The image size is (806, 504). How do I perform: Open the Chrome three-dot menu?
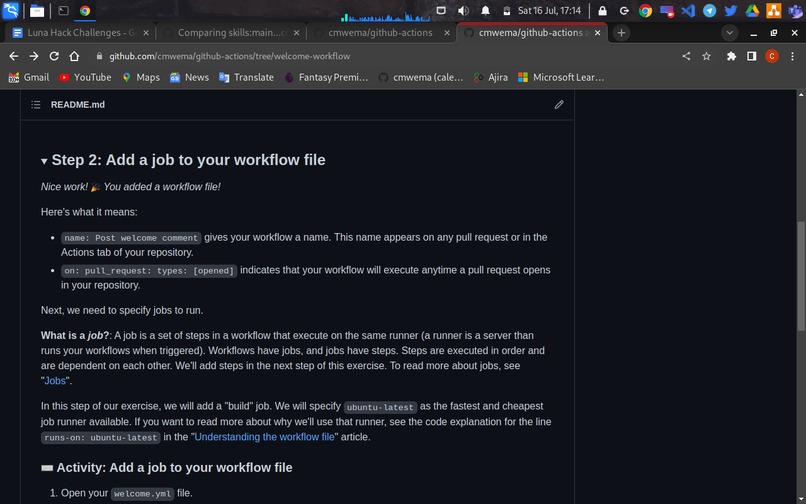pos(792,56)
